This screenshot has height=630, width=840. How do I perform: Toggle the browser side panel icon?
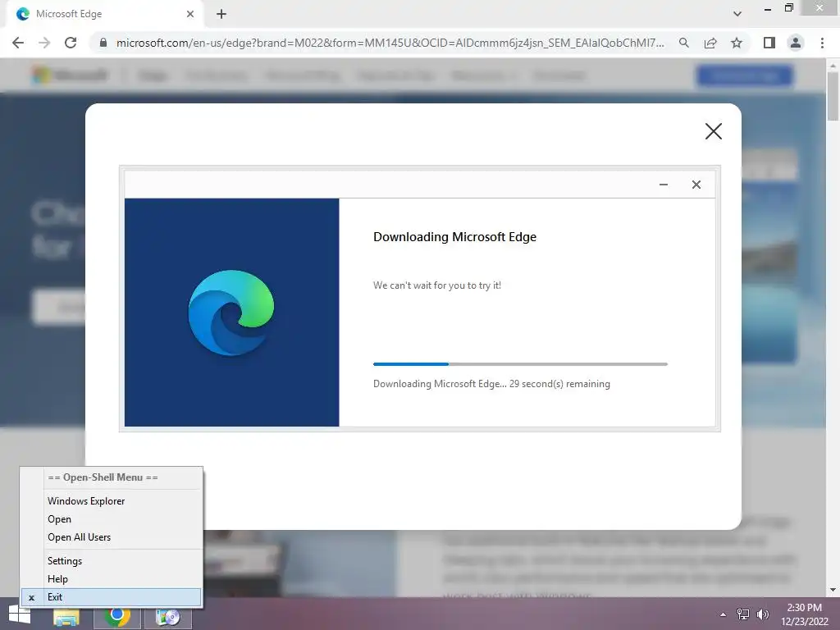[769, 43]
